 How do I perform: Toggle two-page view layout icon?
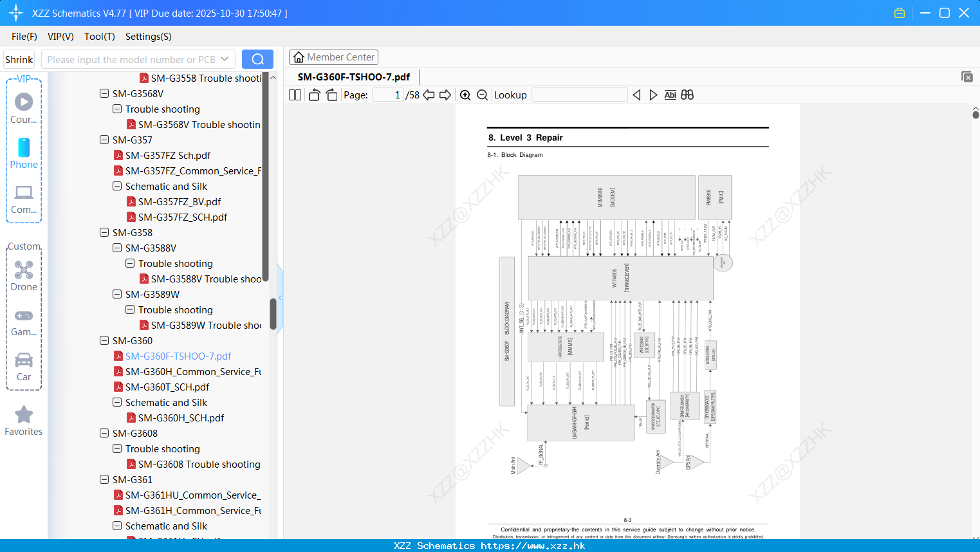(x=295, y=95)
